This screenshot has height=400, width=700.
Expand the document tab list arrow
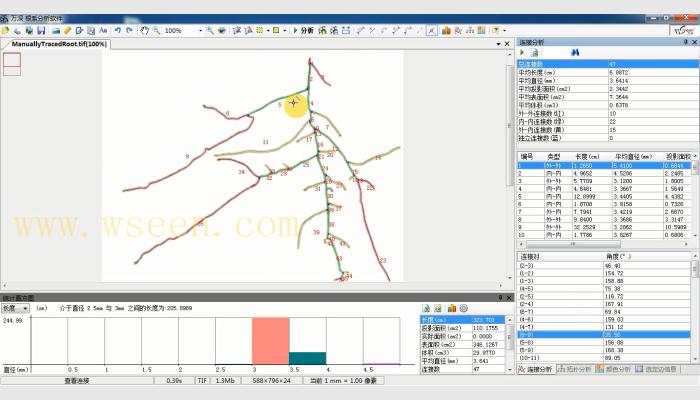pyautogui.click(x=495, y=44)
